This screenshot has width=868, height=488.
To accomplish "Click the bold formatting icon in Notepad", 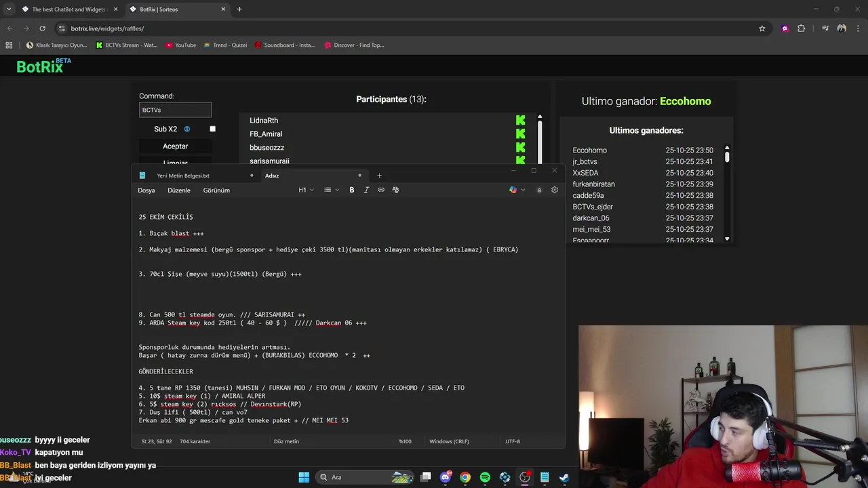I will (x=351, y=190).
